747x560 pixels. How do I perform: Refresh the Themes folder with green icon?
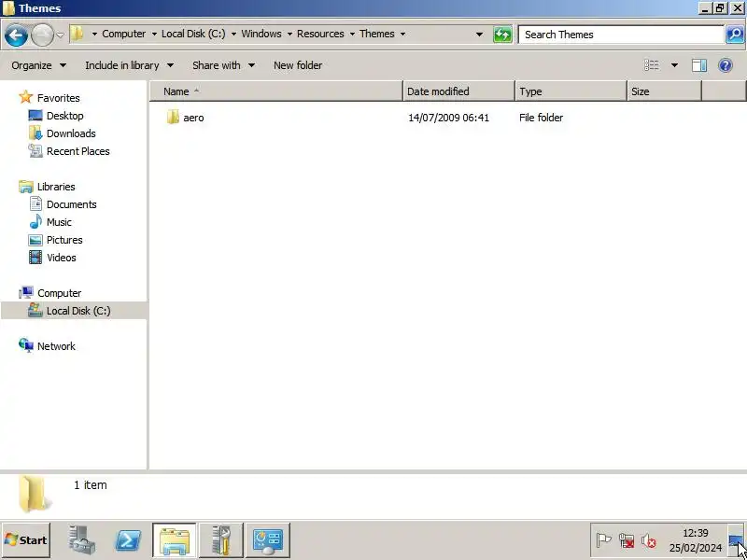point(502,35)
